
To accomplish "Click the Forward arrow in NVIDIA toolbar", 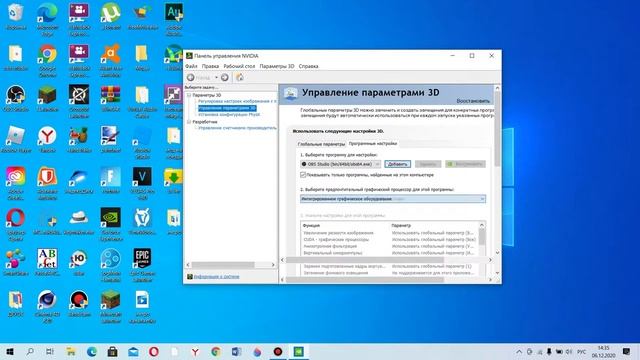I will point(224,77).
